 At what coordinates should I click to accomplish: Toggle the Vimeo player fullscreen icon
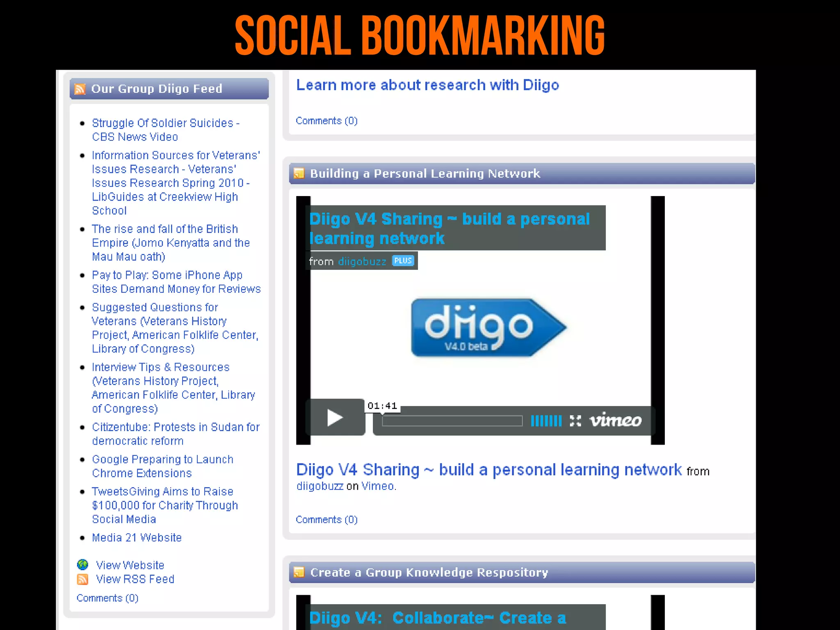tap(575, 421)
